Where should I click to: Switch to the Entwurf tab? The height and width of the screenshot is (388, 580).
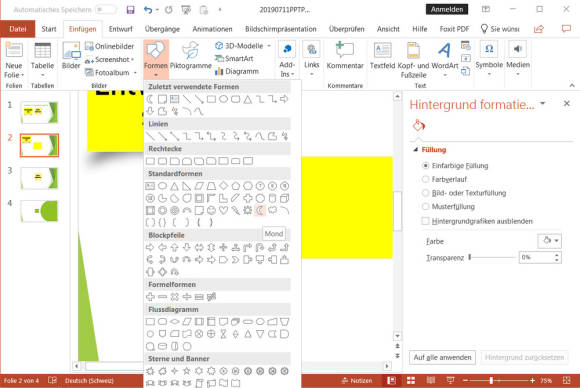click(x=120, y=29)
